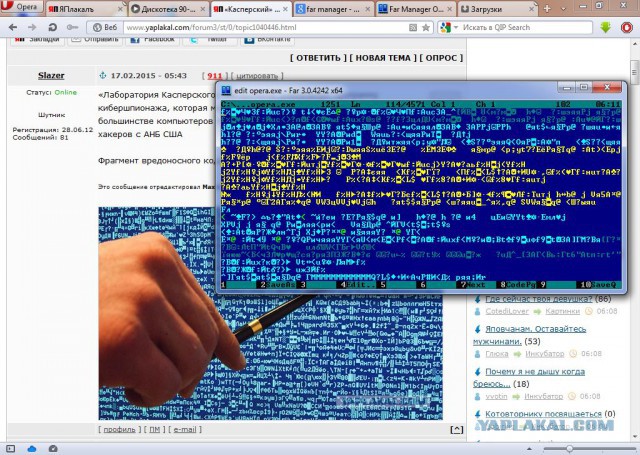Click the Far window title icon
This screenshot has width=640, height=455.
(x=226, y=90)
